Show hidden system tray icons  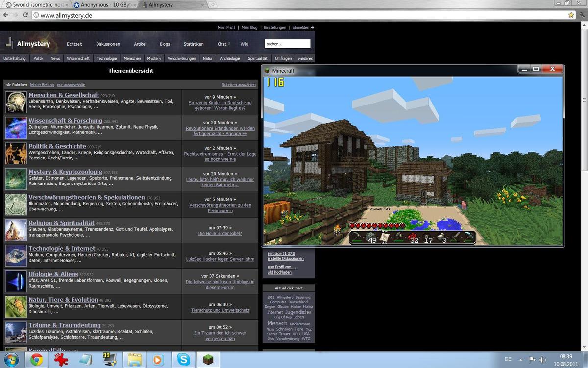(522, 360)
